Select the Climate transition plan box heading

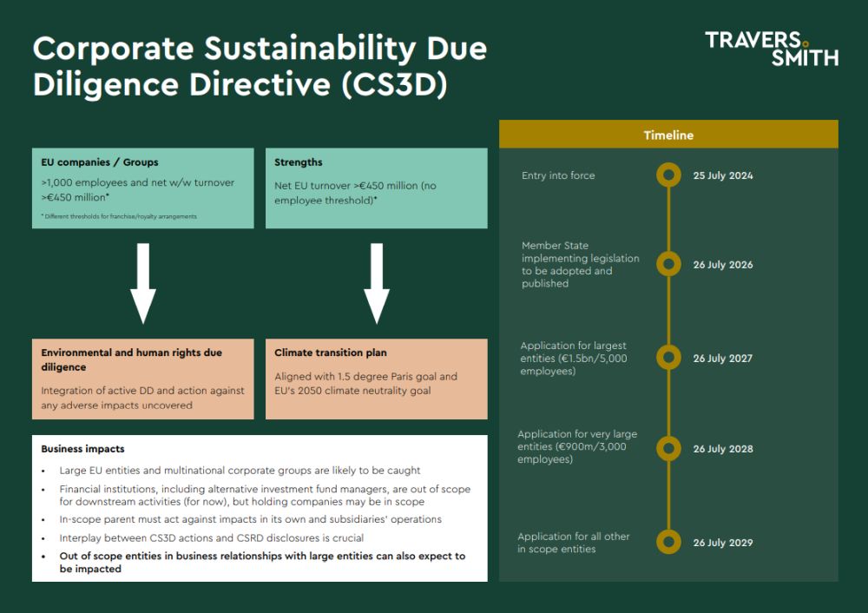click(x=331, y=353)
